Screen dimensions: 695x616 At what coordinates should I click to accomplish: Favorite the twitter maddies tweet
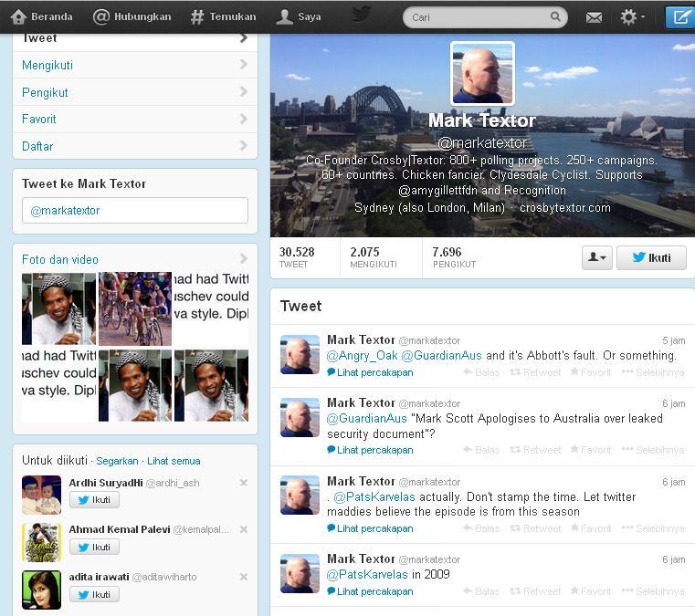pyautogui.click(x=590, y=528)
